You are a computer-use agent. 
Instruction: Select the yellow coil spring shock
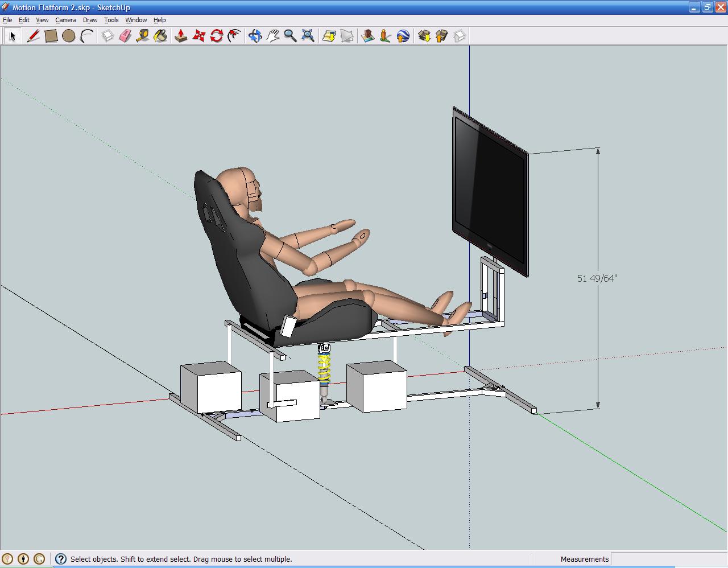[324, 369]
